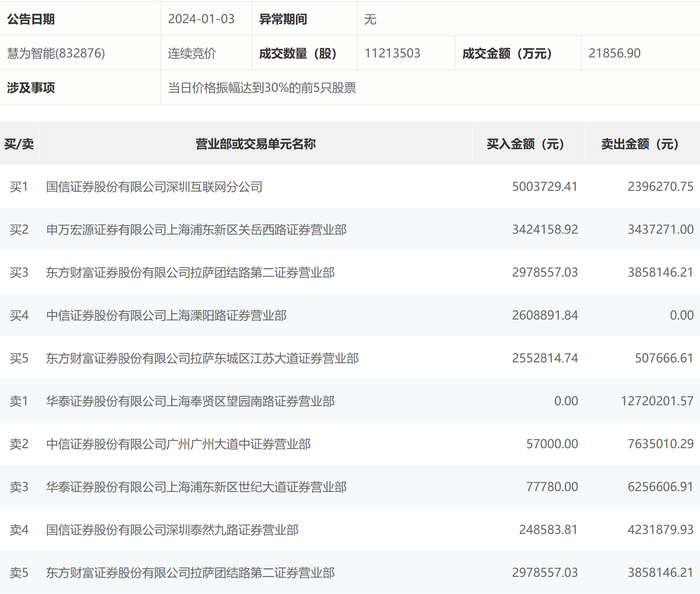Image resolution: width=700 pixels, height=594 pixels.
Task: Select the 买1 row label
Action: pos(19,187)
